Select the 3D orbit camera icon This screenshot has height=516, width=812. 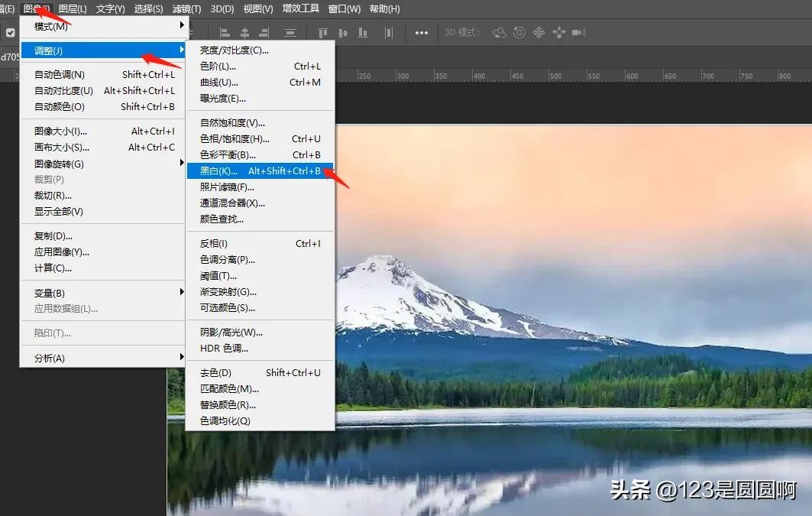500,33
